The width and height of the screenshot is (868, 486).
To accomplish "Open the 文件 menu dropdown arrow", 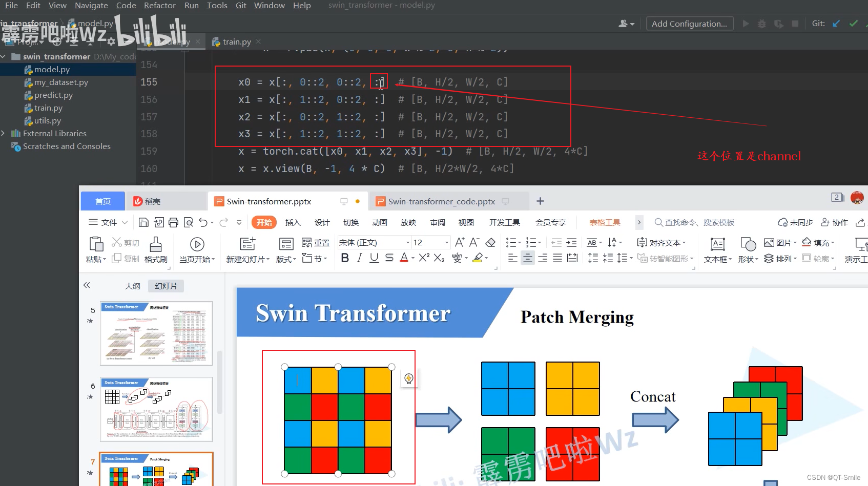I will (x=125, y=222).
